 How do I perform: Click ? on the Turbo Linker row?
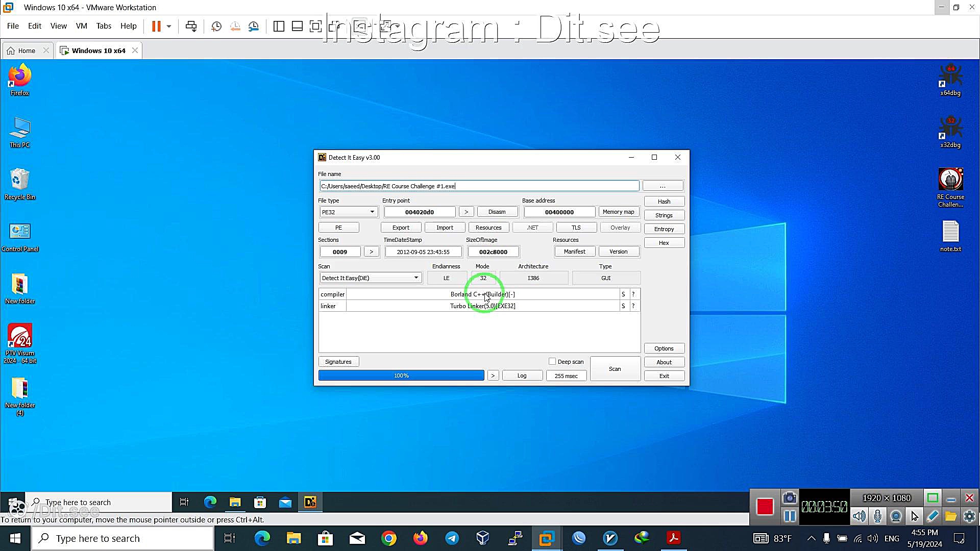pos(633,306)
